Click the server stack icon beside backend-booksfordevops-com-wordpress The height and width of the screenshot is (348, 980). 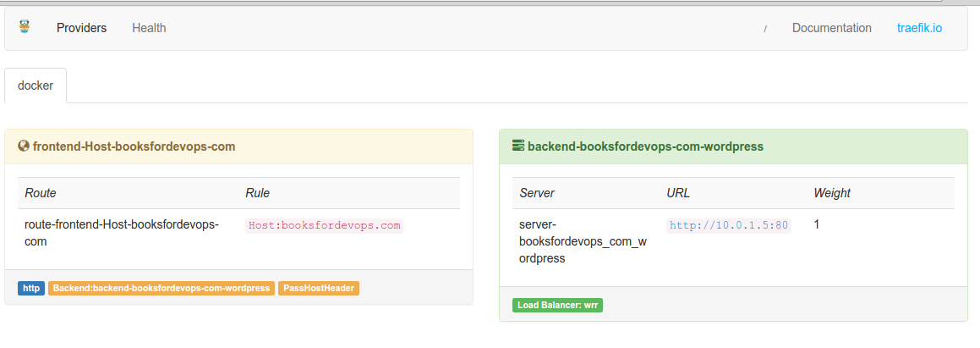(x=518, y=146)
